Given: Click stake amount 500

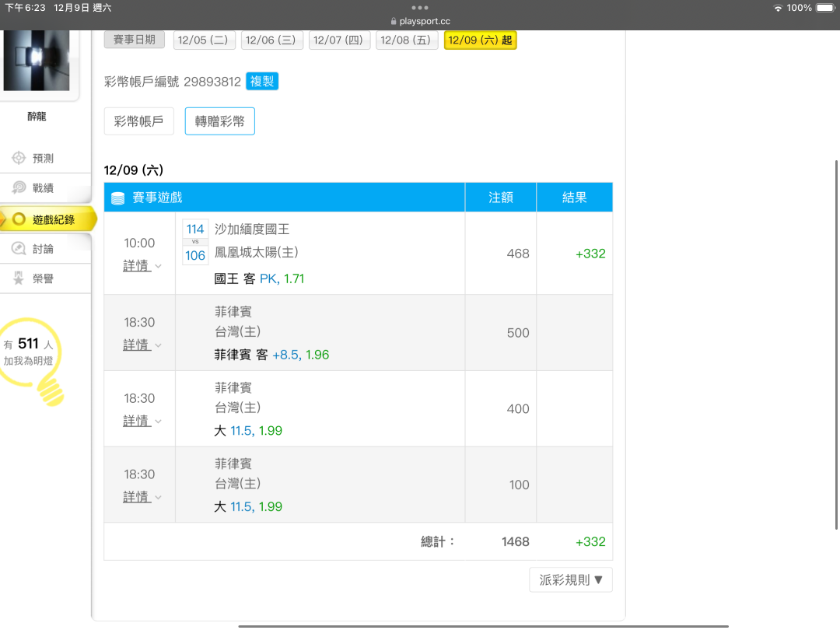Looking at the screenshot, I should [518, 333].
